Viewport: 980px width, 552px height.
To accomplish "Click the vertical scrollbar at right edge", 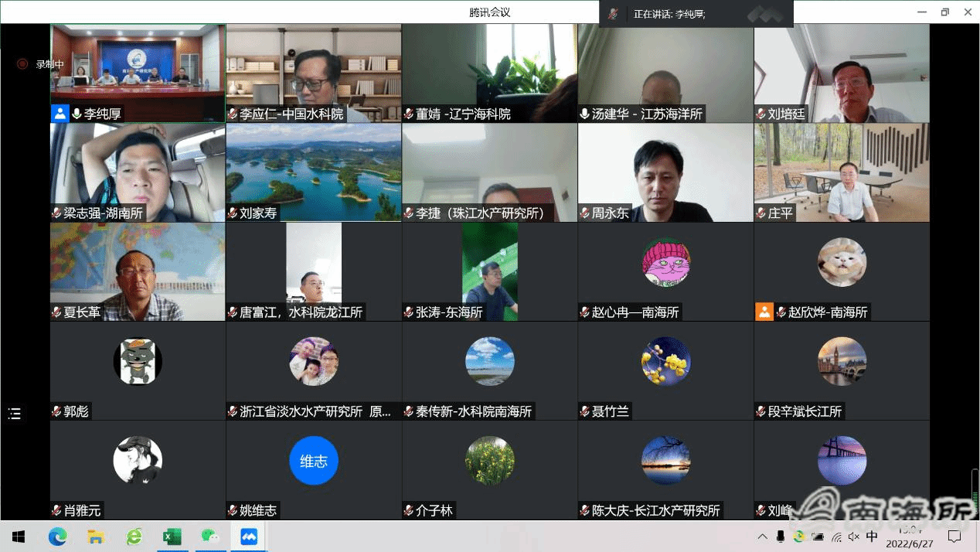I will point(975,487).
